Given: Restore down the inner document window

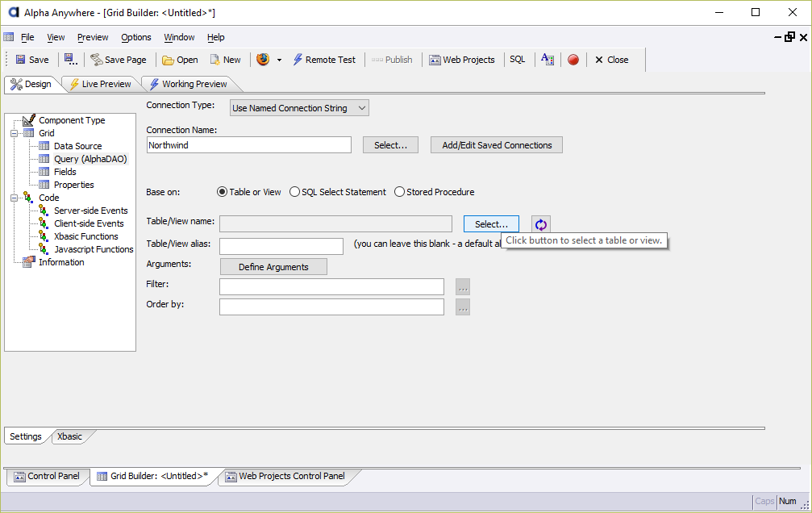Looking at the screenshot, I should coord(789,37).
